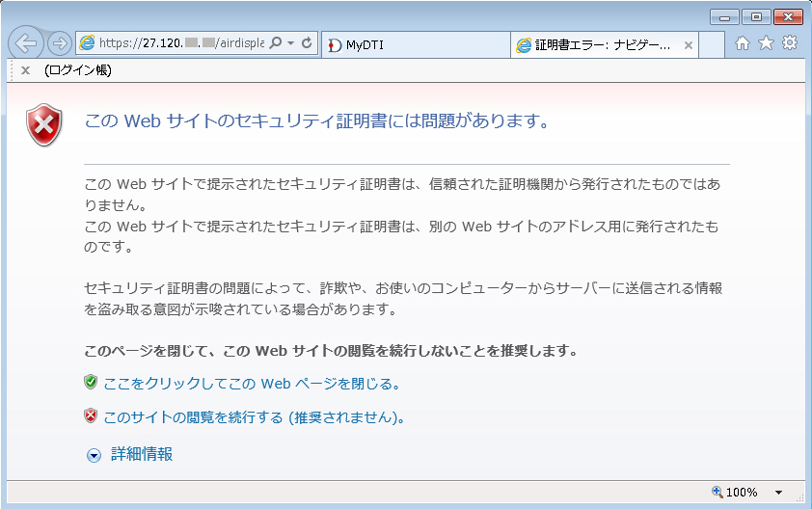Open the Tools gear icon
The width and height of the screenshot is (812, 509).
[789, 43]
